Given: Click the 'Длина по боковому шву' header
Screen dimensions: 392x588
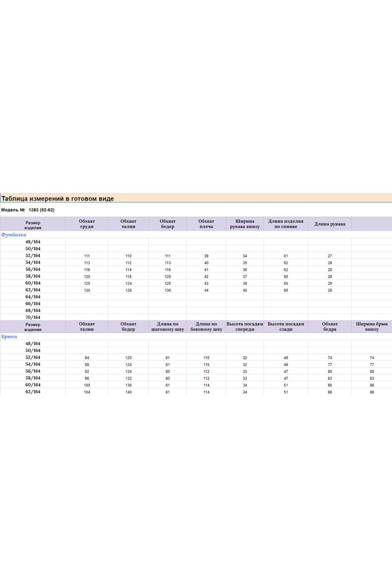Looking at the screenshot, I should (x=206, y=326).
